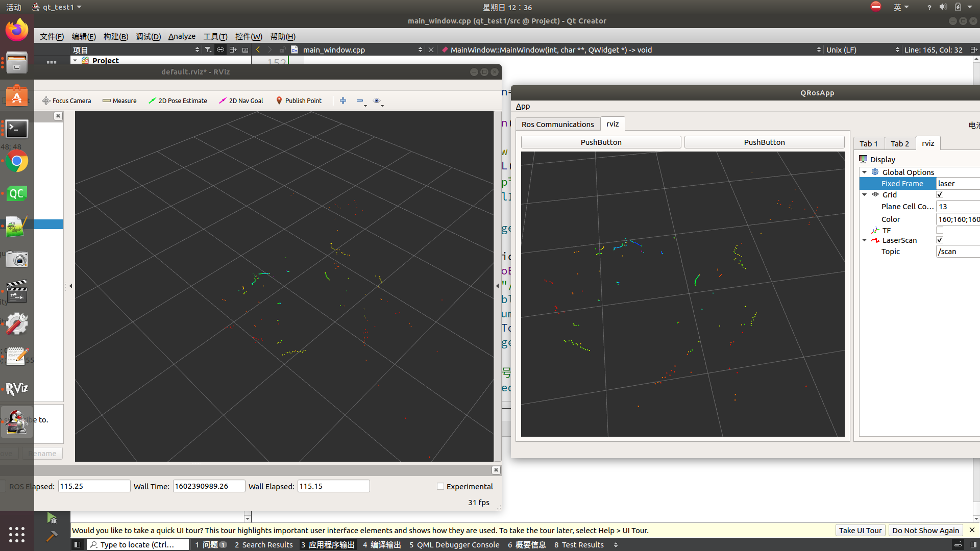Viewport: 980px width, 551px height.
Task: Click the Type to locate search box
Action: tap(138, 544)
